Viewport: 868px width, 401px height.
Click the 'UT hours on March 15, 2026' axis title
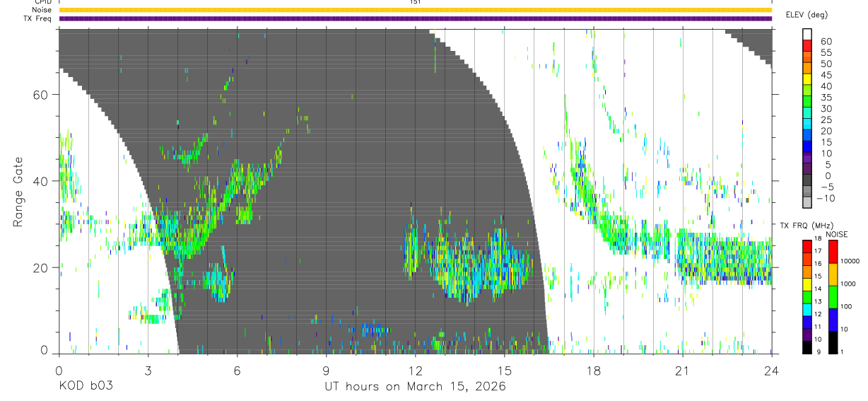pos(415,387)
